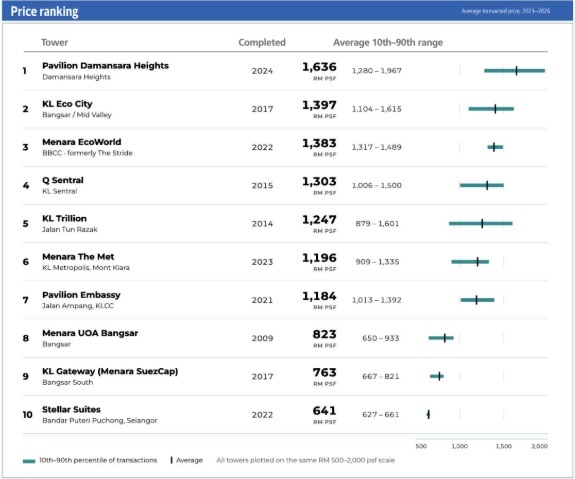Click the 1,636 average price value
The height and width of the screenshot is (479, 575).
coord(319,67)
